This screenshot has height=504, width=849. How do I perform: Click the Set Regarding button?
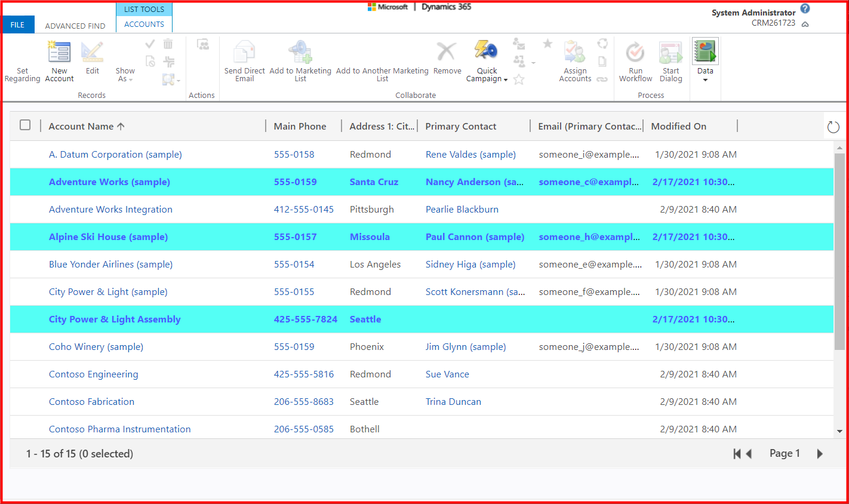[x=22, y=75]
